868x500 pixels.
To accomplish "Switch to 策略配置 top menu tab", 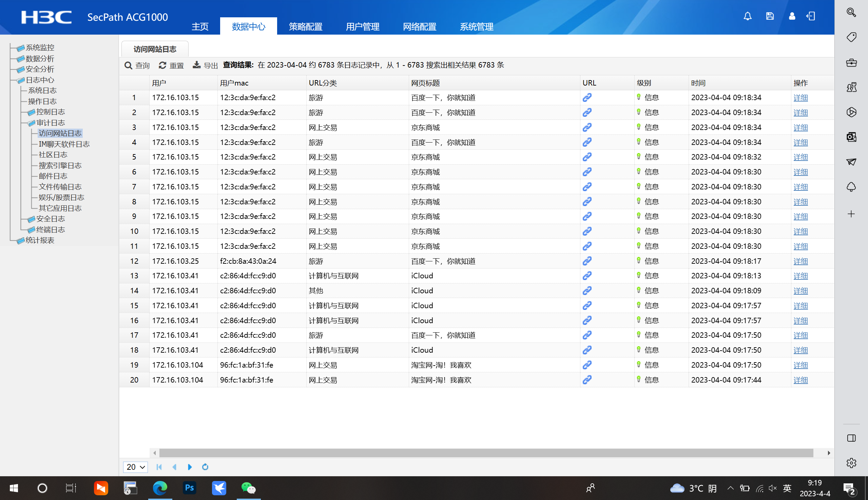I will pyautogui.click(x=305, y=26).
